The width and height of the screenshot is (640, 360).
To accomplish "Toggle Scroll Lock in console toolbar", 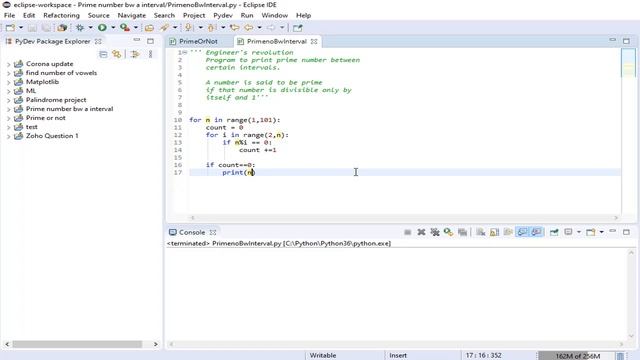I will click(494, 232).
